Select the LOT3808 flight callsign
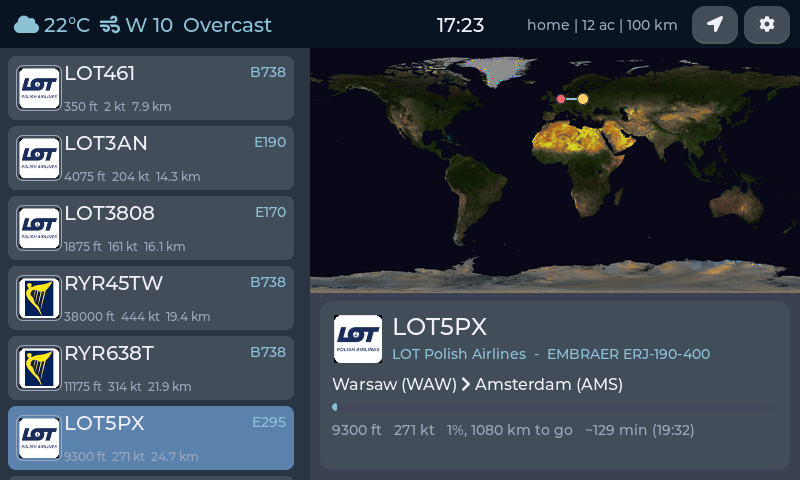 coord(109,213)
